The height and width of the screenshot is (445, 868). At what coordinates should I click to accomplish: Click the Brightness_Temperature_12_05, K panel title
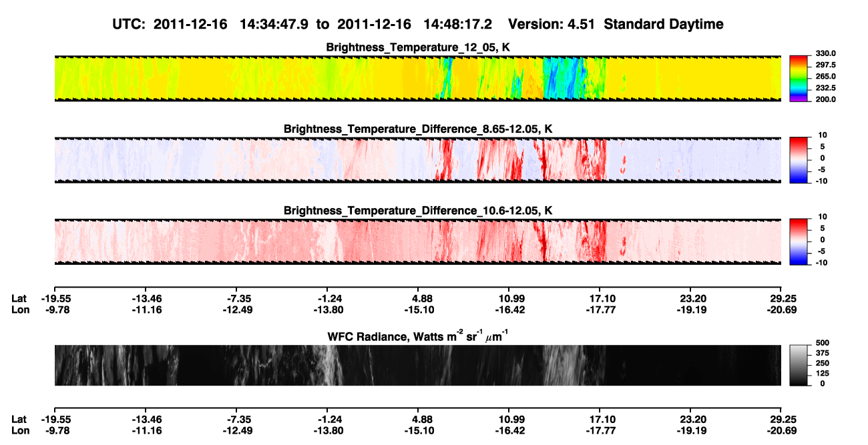tap(417, 47)
